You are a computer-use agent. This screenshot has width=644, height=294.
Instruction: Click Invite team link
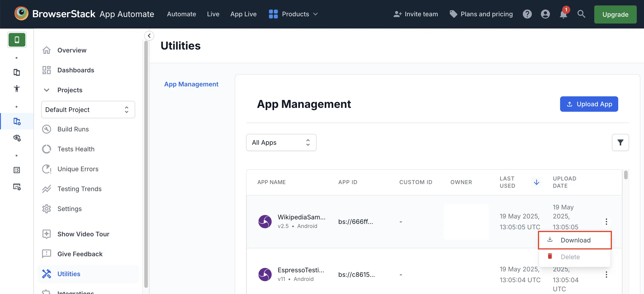coord(415,14)
